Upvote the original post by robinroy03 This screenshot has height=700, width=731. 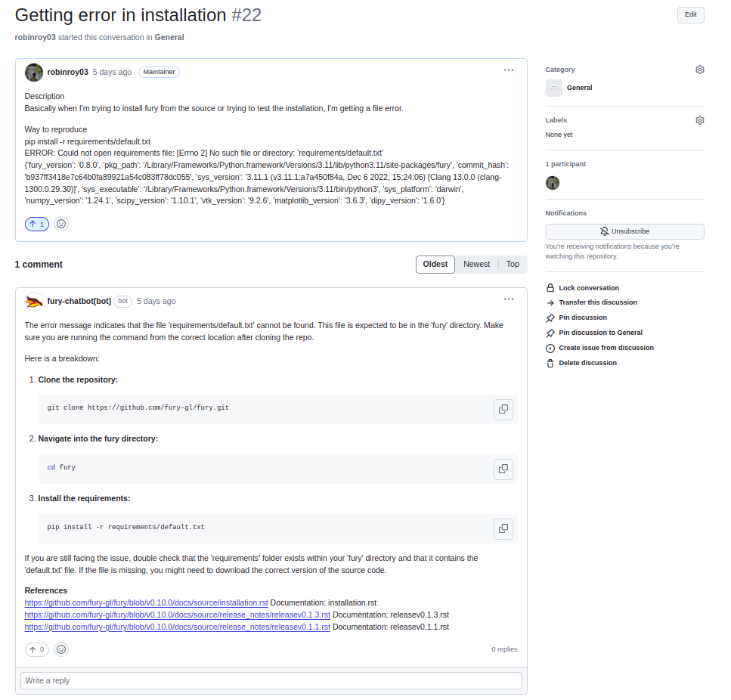click(x=37, y=225)
